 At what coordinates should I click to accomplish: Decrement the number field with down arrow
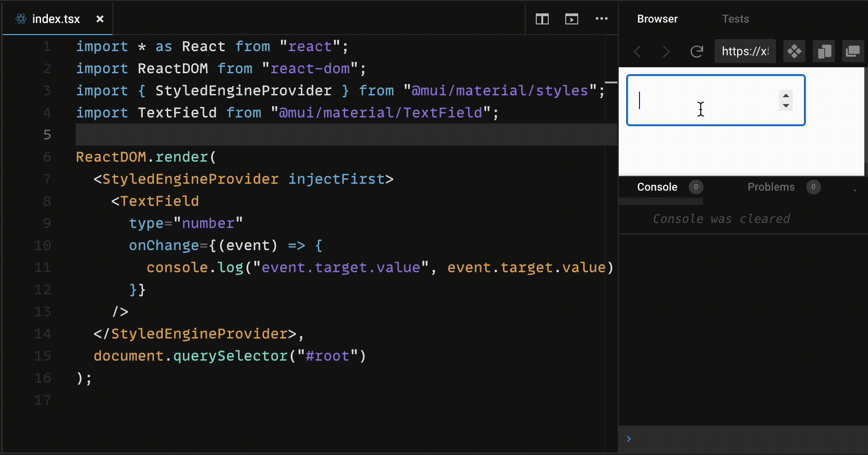[786, 105]
